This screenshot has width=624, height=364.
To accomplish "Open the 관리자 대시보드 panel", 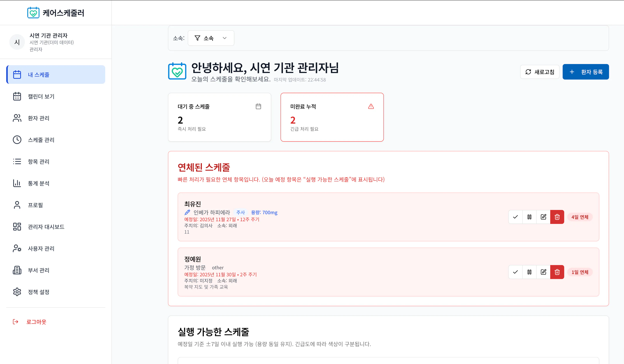I will click(46, 227).
